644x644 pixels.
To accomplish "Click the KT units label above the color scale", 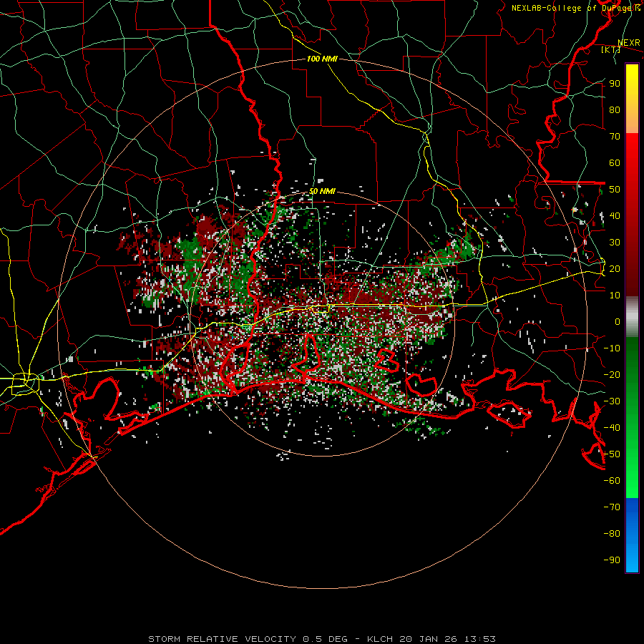I will [x=611, y=50].
